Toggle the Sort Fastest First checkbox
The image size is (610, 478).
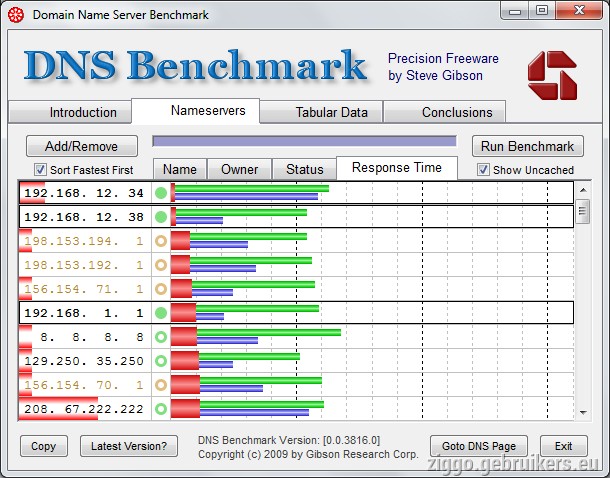(40, 170)
